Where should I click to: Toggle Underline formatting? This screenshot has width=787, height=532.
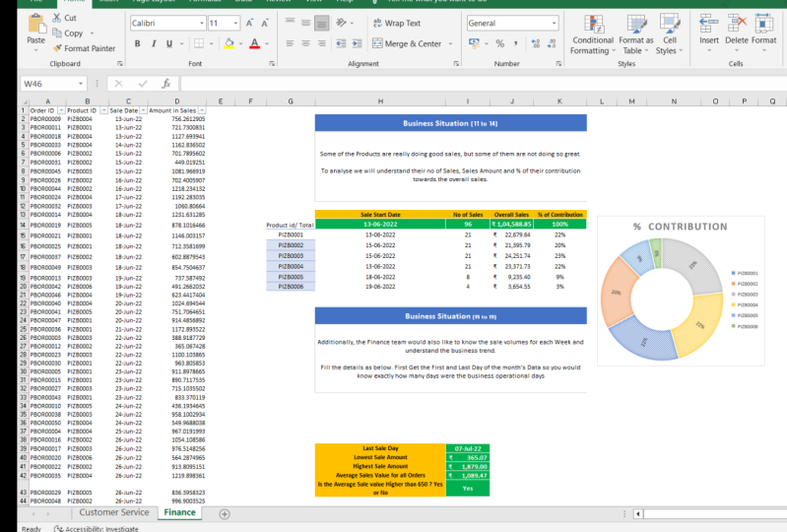(x=169, y=43)
